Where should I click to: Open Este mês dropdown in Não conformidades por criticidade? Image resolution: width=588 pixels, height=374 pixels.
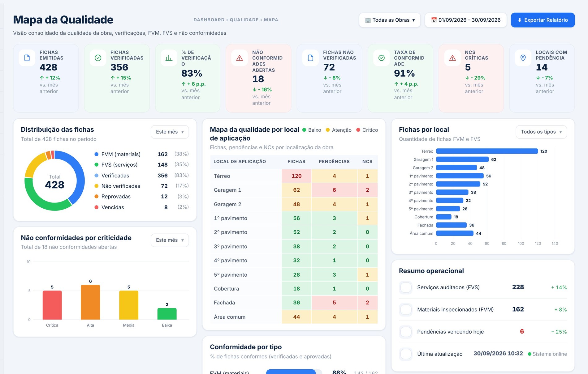[x=170, y=240]
